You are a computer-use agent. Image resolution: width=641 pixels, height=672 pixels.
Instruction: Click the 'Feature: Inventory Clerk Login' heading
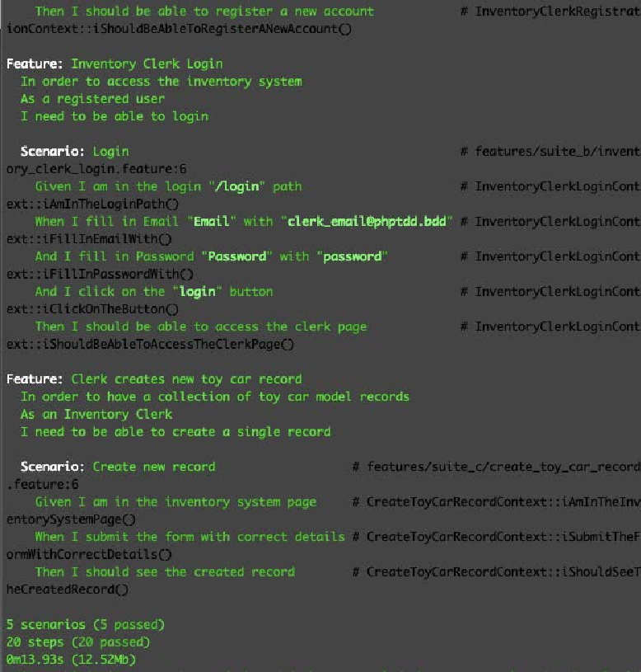point(115,63)
